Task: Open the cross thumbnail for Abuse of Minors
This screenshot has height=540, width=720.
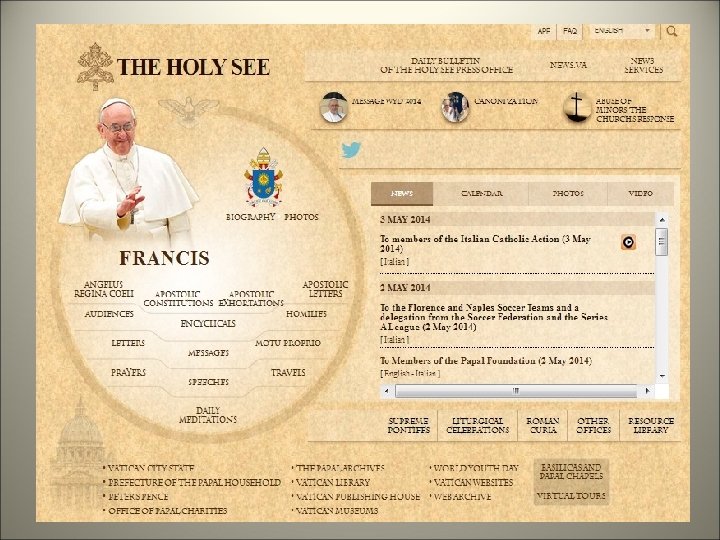Action: coord(577,107)
